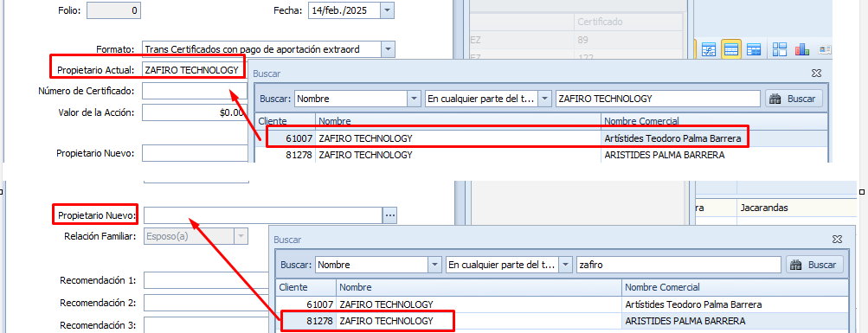Open the Fecha date picker dropdown
The width and height of the screenshot is (868, 333).
click(388, 10)
